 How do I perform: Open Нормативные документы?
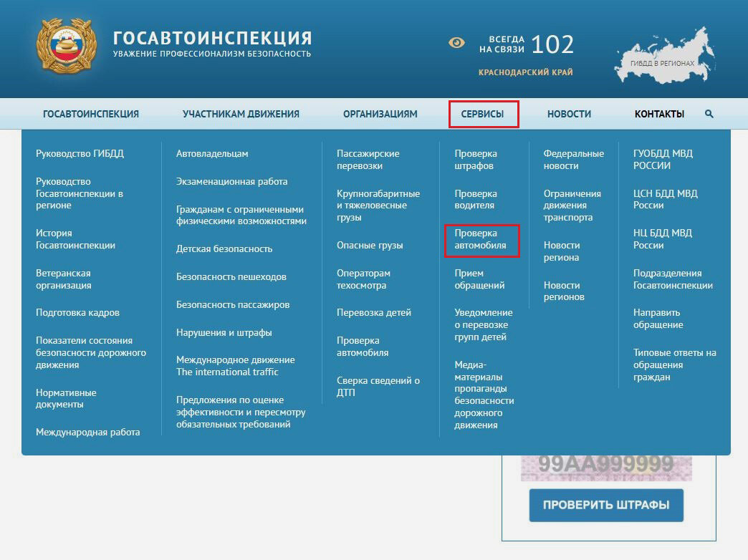(x=66, y=398)
